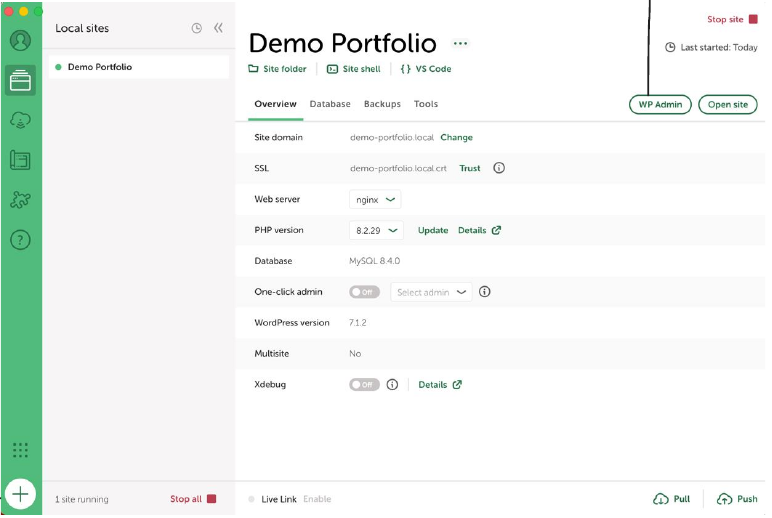The image size is (772, 518).
Task: Switch to the Database tab
Action: 330,104
